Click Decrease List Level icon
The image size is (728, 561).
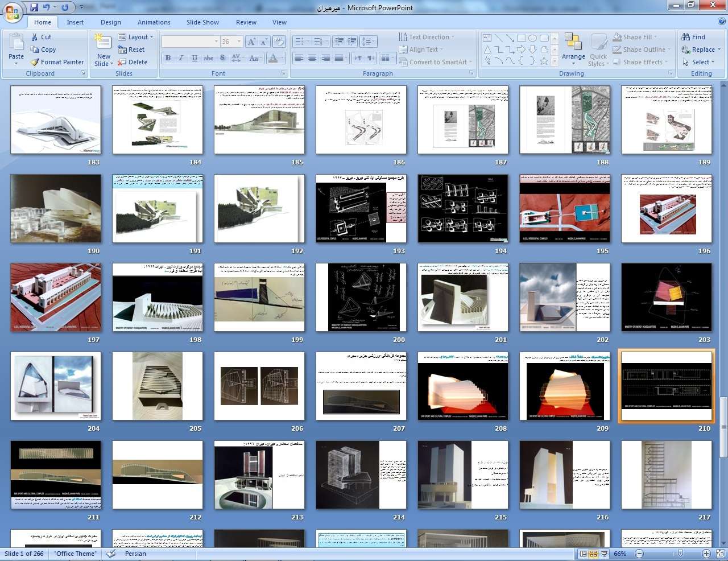coord(340,42)
